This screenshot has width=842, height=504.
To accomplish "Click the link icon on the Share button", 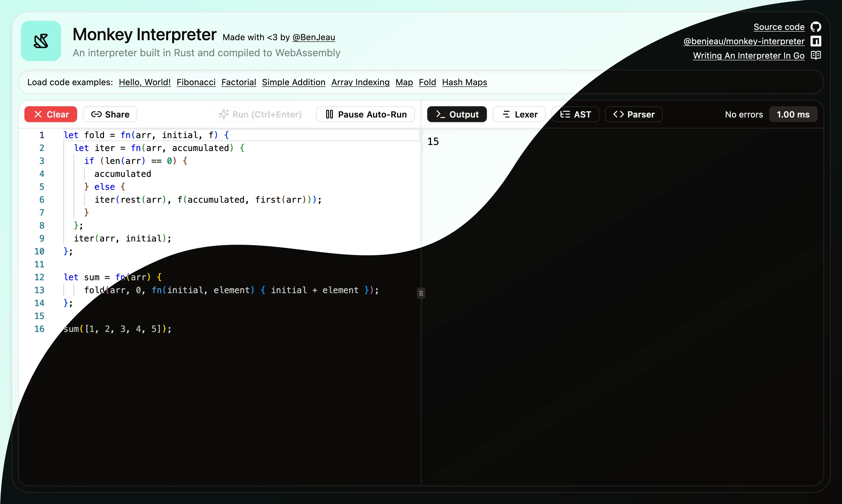I will (96, 114).
